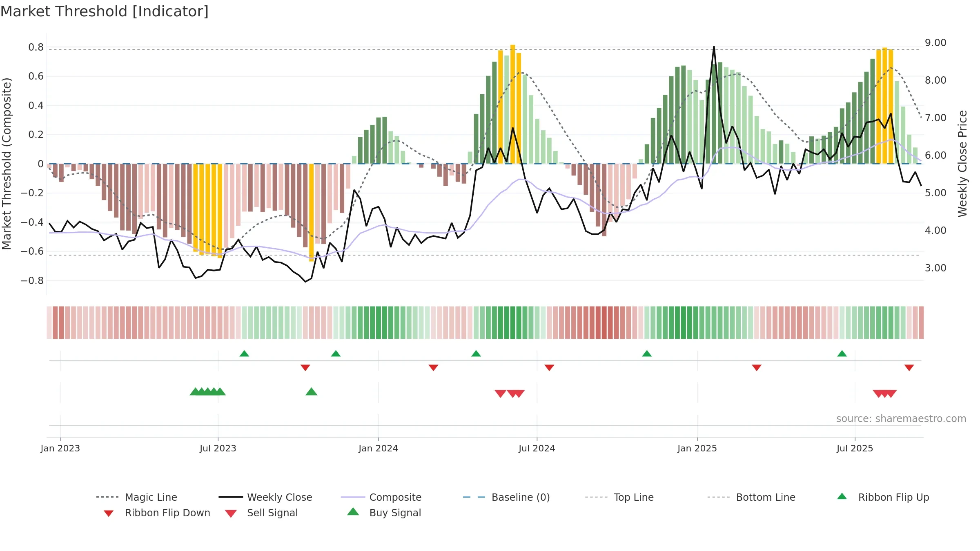Click the green Ribbon Flip Up marker in spring 2024
The height and width of the screenshot is (551, 980).
476,353
